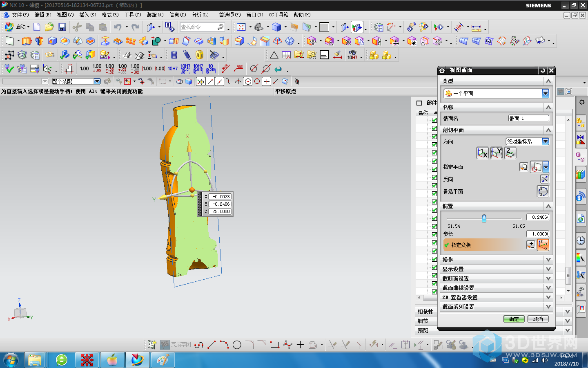The image size is (588, 368).
Task: Click the navigator vertical scrollbar thumb
Action: tap(568, 276)
